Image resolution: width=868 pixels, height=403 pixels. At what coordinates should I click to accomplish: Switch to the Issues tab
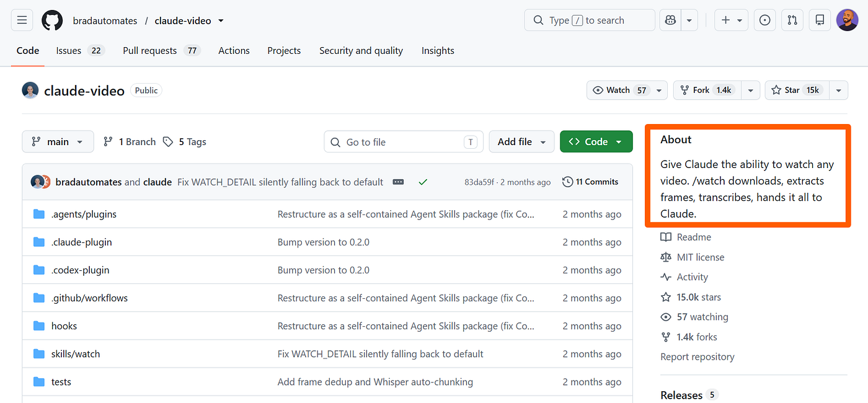tap(80, 51)
